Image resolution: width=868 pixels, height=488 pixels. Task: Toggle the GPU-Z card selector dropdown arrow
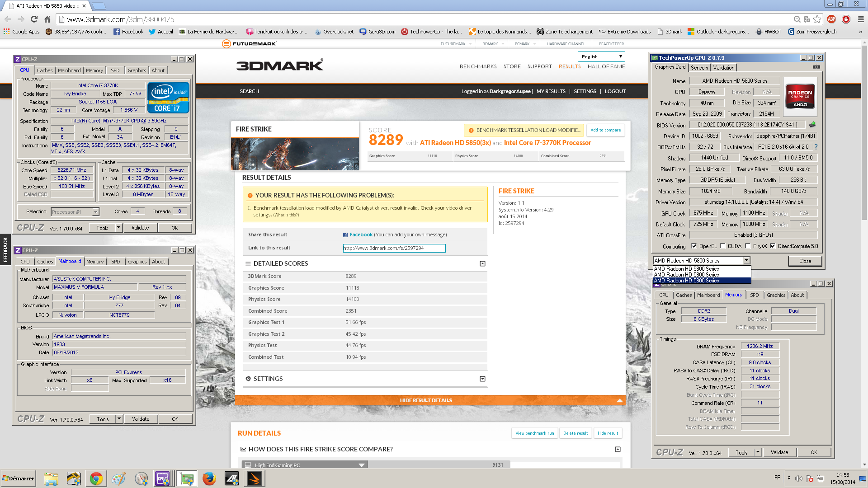tap(746, 261)
